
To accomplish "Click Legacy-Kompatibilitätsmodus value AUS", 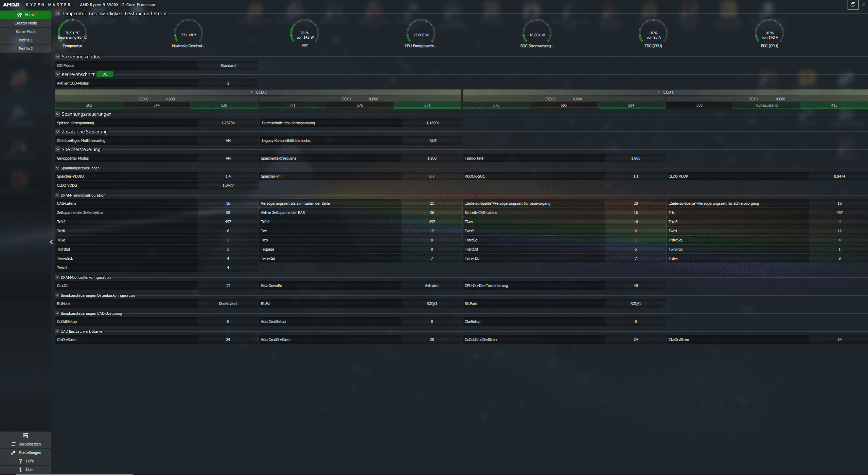I will (433, 141).
